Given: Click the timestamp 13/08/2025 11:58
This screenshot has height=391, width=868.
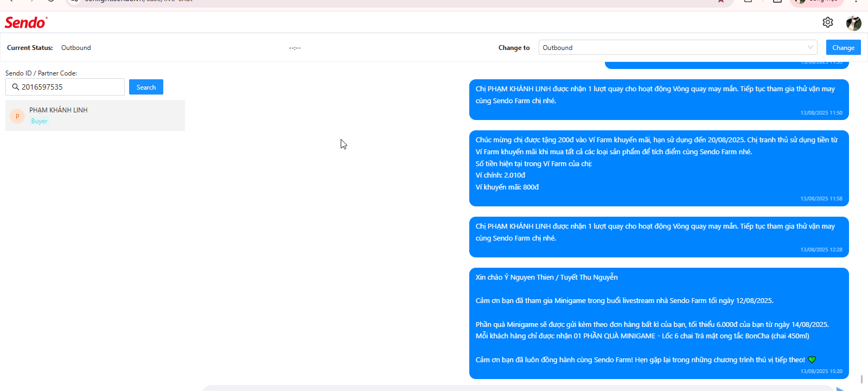Looking at the screenshot, I should click(821, 199).
